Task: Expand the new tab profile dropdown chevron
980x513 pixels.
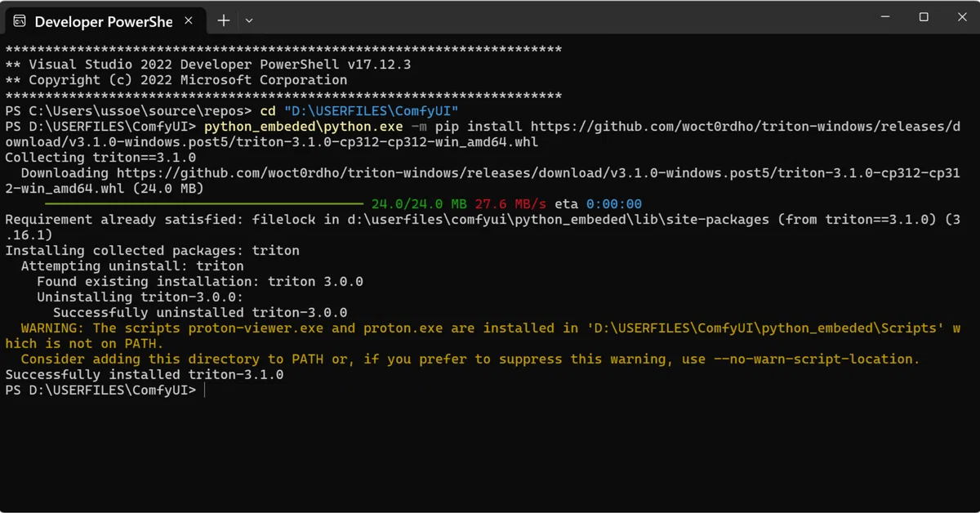Action: (x=249, y=20)
